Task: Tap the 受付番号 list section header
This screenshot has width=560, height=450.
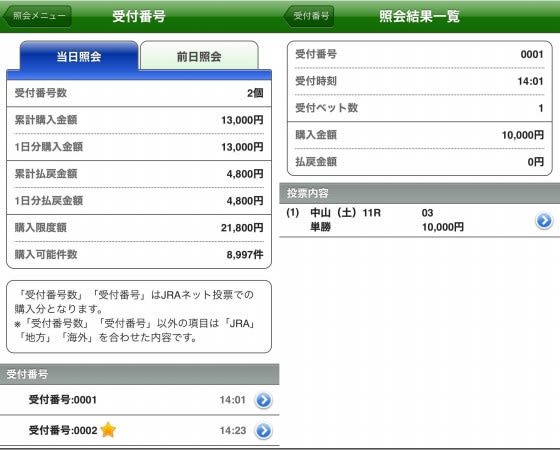Action: (x=140, y=374)
